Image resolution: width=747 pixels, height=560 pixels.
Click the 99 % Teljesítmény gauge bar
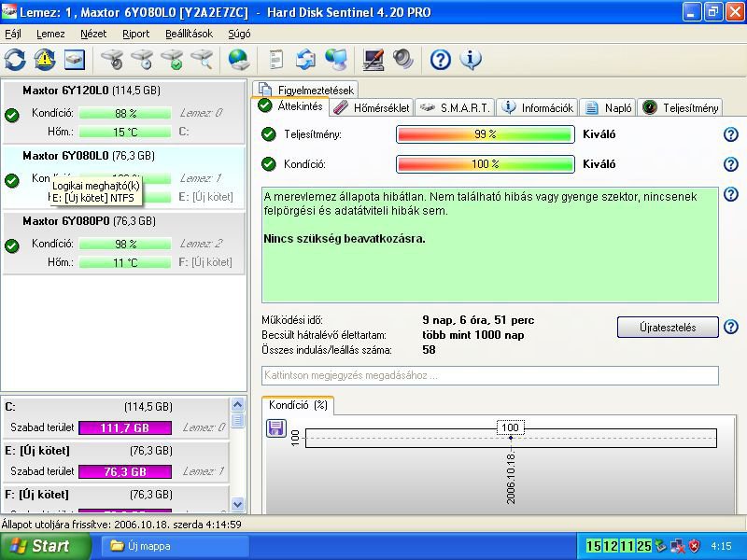tap(485, 134)
